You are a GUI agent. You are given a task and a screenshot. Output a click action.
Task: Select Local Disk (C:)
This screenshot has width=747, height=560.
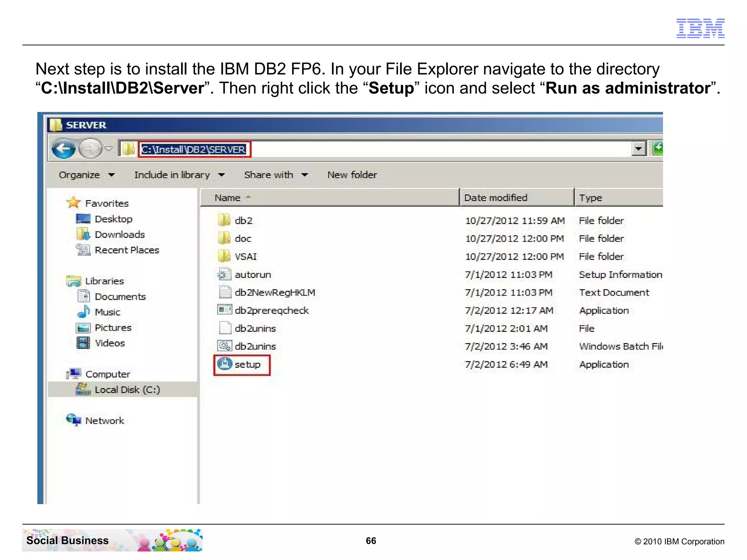click(x=127, y=390)
